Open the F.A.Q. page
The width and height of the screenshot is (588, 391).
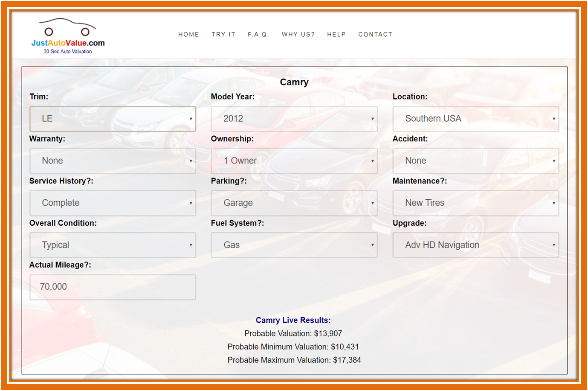click(259, 34)
